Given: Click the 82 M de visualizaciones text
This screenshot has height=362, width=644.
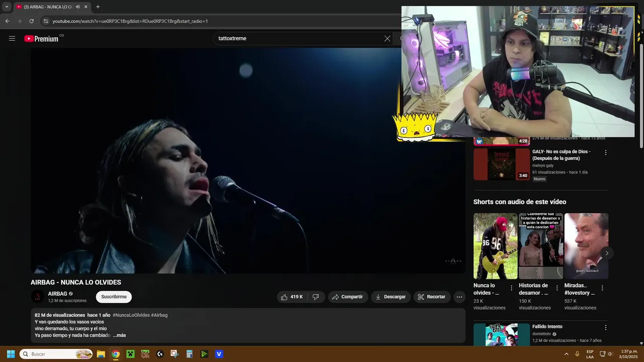Looking at the screenshot, I should coord(60,315).
